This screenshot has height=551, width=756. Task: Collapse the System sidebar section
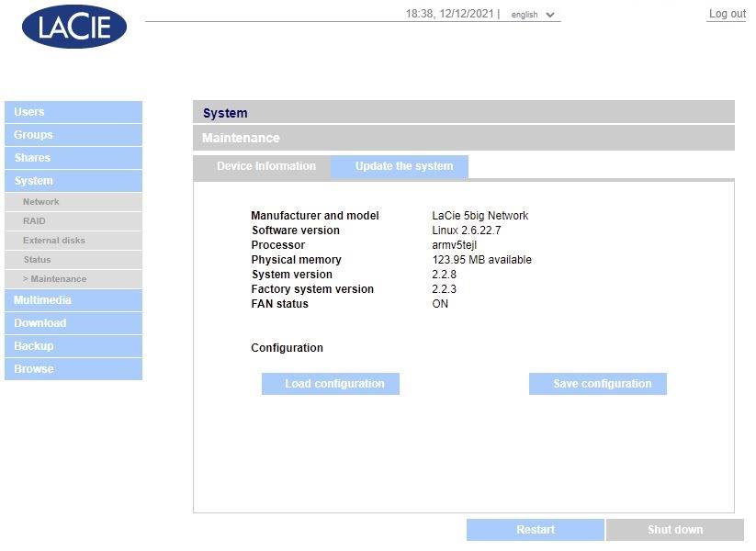point(73,181)
